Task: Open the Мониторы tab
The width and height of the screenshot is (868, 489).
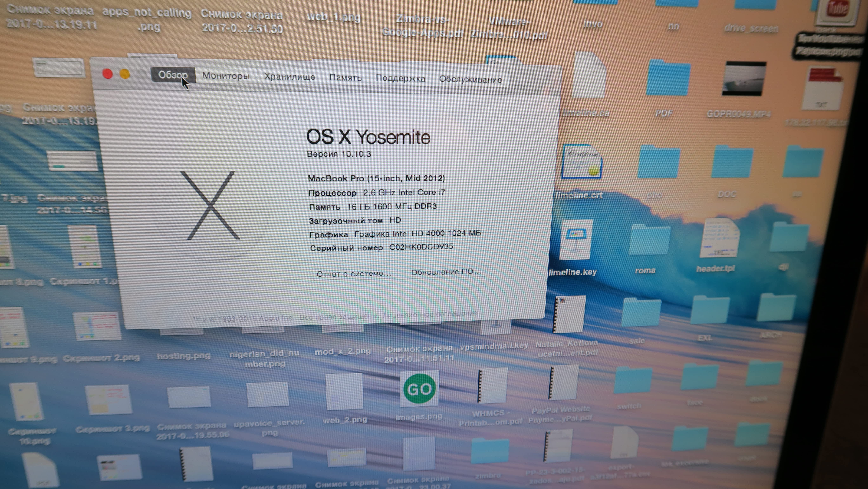Action: 226,76
